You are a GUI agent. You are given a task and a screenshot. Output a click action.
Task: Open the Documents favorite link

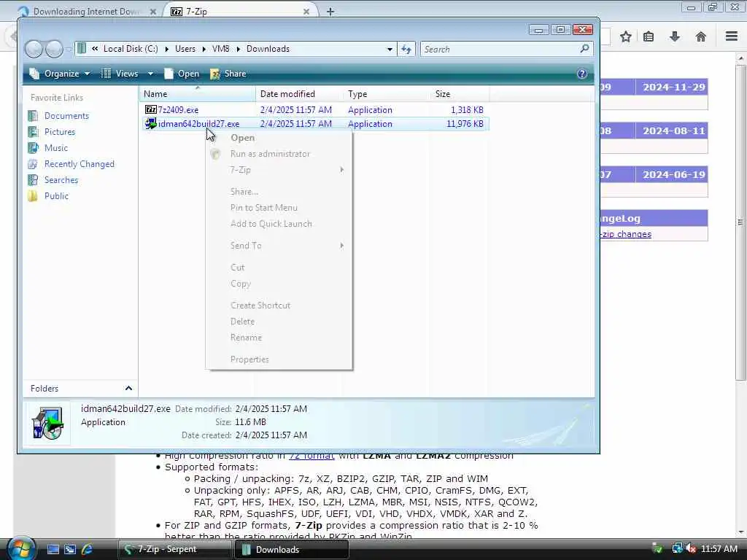66,116
